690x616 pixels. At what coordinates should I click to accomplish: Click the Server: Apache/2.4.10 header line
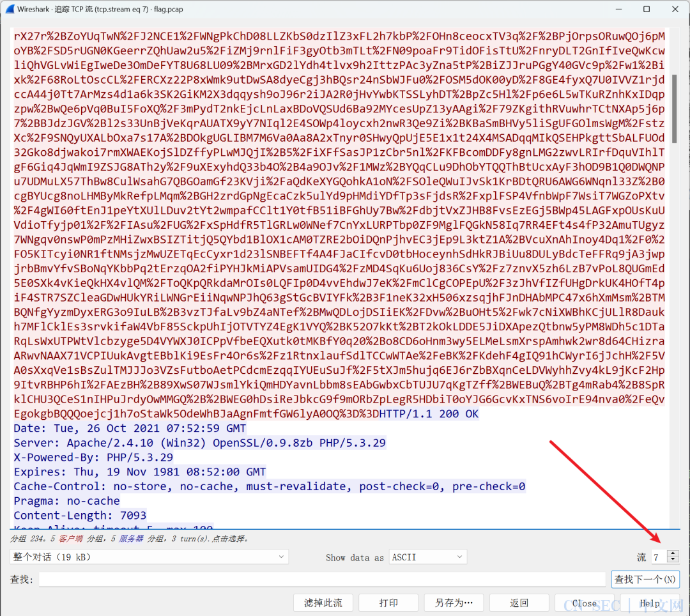[199, 443]
